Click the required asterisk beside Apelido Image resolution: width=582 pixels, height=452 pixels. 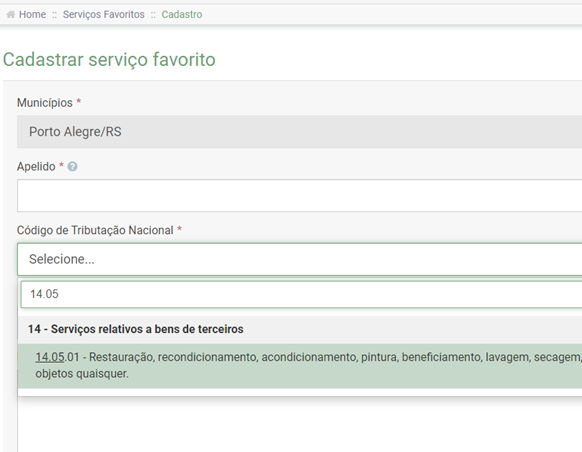(62, 165)
